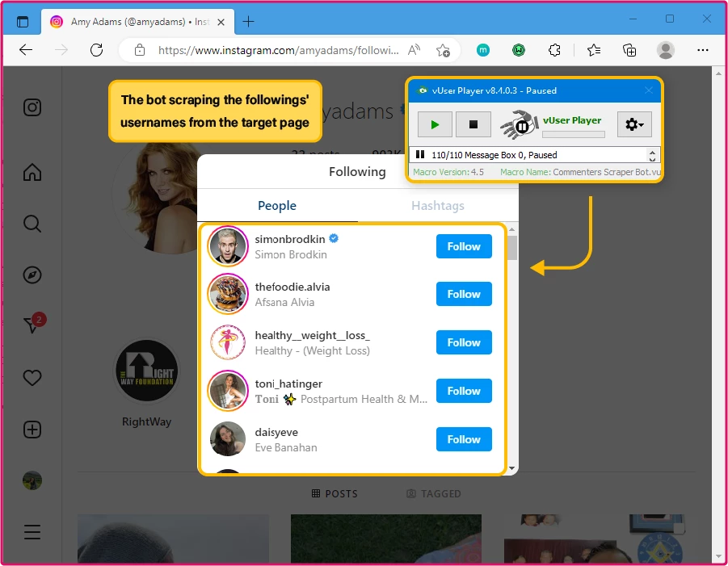728x566 pixels.
Task: Open toni_hatinger username link
Action: [288, 384]
